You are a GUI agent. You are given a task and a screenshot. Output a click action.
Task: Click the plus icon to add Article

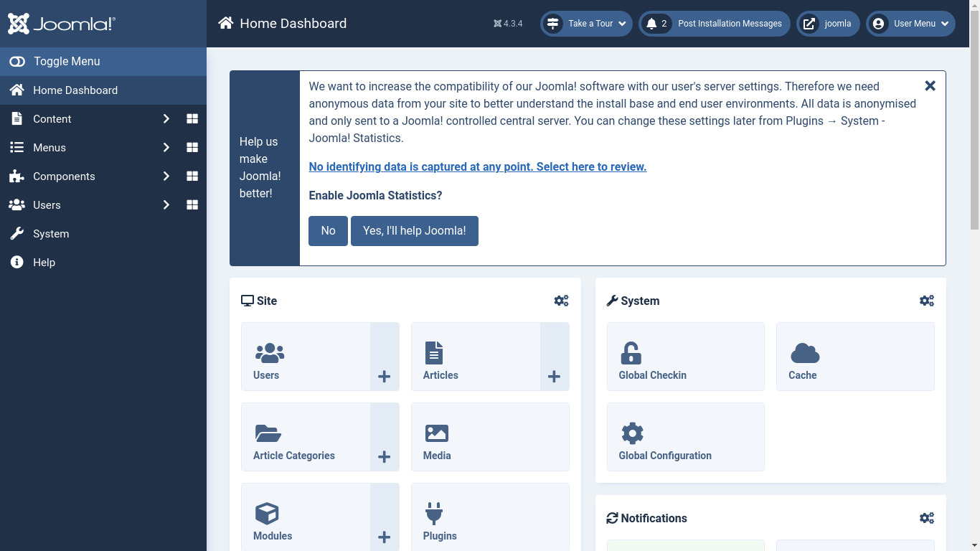pyautogui.click(x=554, y=377)
